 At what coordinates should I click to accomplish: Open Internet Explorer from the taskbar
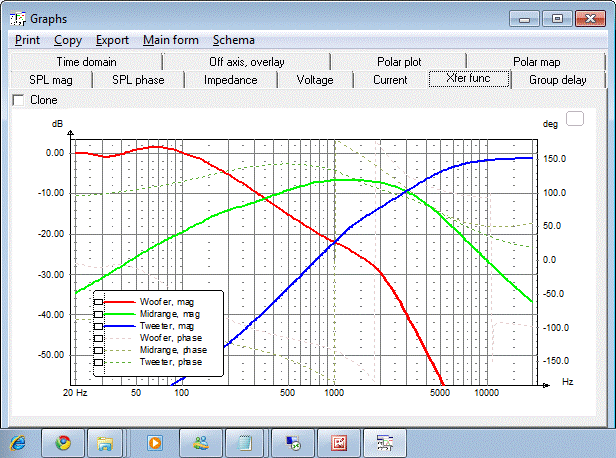click(x=18, y=443)
